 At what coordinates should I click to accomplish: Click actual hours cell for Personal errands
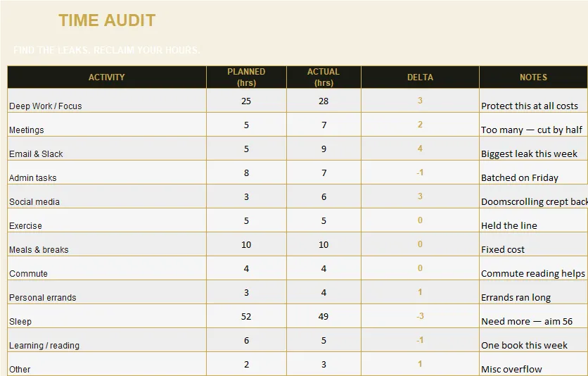[x=324, y=293]
